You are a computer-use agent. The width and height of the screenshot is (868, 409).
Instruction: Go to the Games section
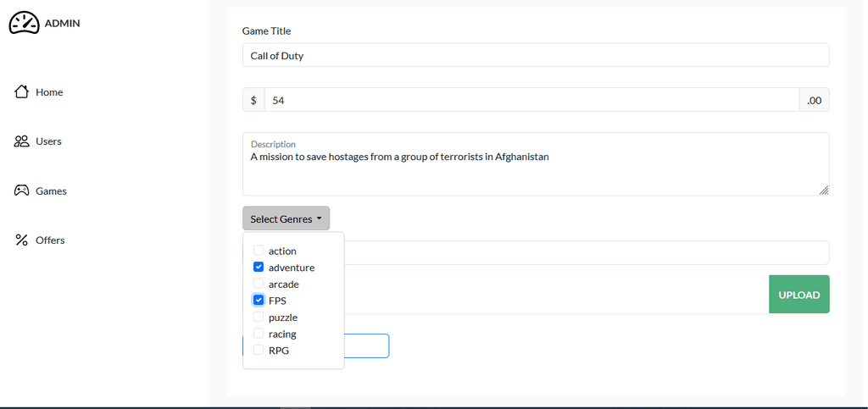pos(40,191)
